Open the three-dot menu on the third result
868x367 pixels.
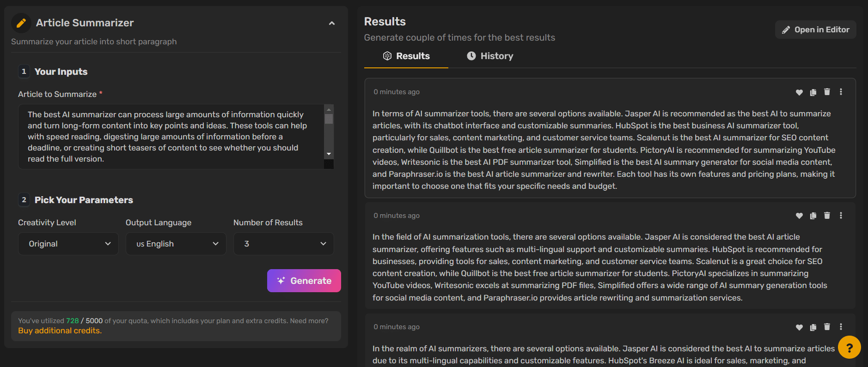[841, 327]
